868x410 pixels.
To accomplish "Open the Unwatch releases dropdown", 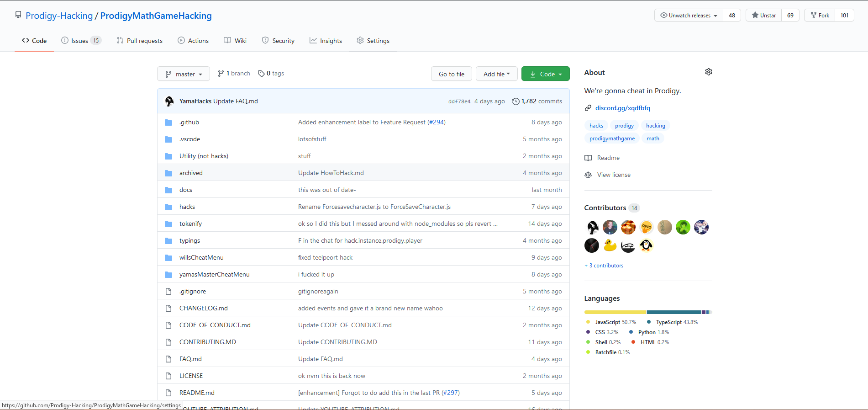I will point(689,15).
